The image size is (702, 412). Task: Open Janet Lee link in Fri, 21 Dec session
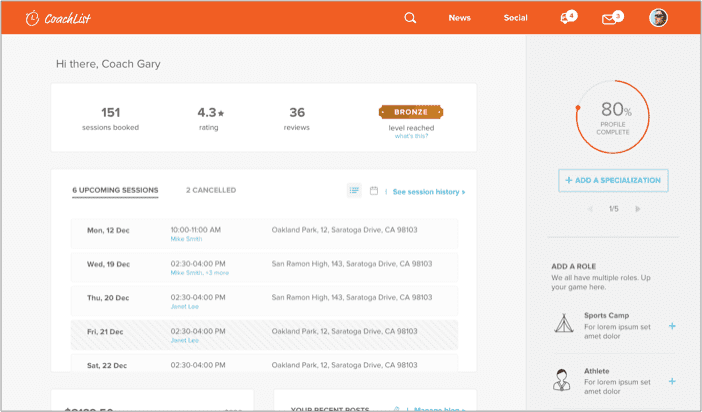pyautogui.click(x=184, y=340)
